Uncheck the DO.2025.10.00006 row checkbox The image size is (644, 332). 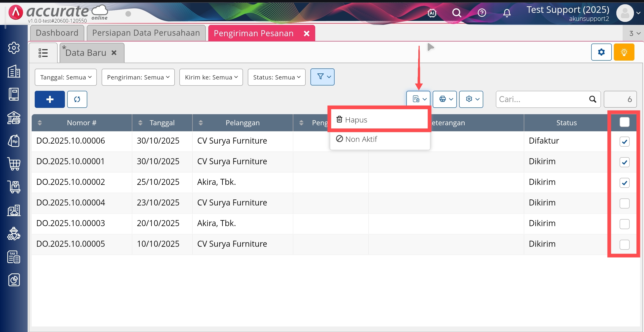pyautogui.click(x=624, y=142)
